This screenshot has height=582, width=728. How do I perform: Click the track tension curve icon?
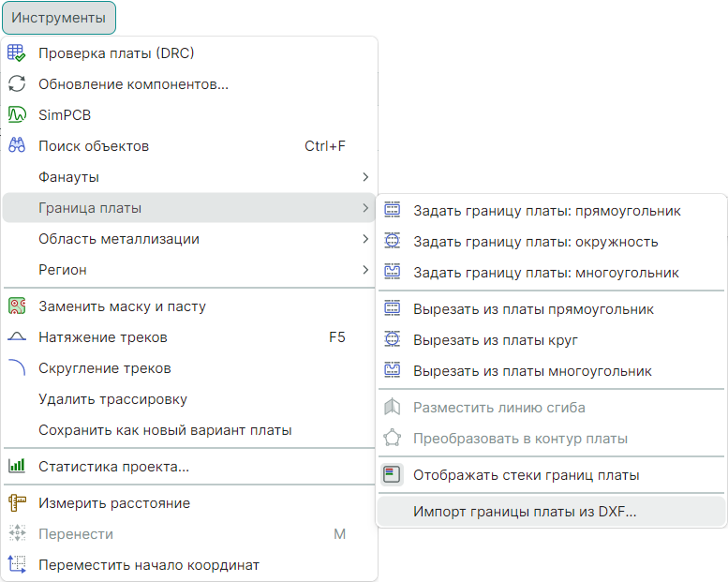[17, 337]
